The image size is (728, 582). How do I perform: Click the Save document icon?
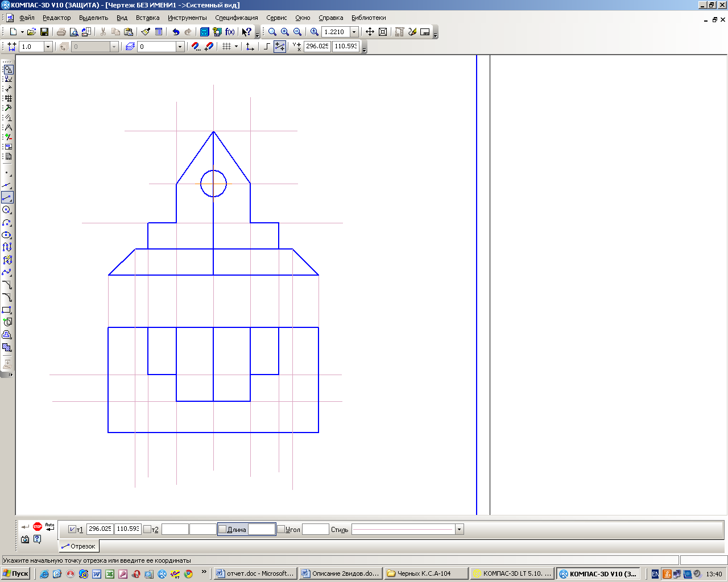pyautogui.click(x=44, y=32)
